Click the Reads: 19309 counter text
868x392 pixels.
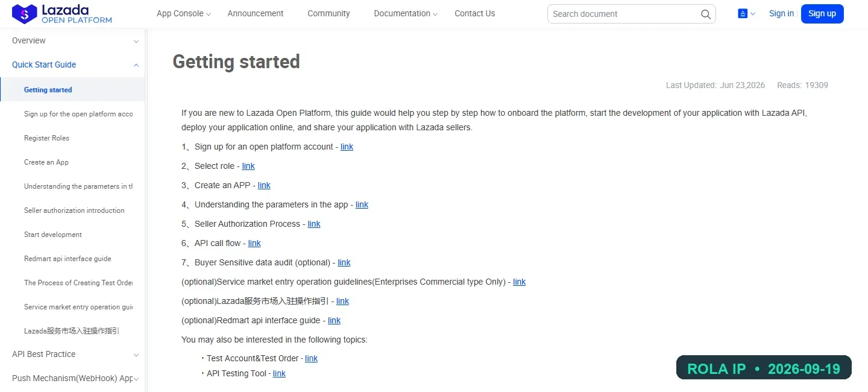(x=802, y=85)
